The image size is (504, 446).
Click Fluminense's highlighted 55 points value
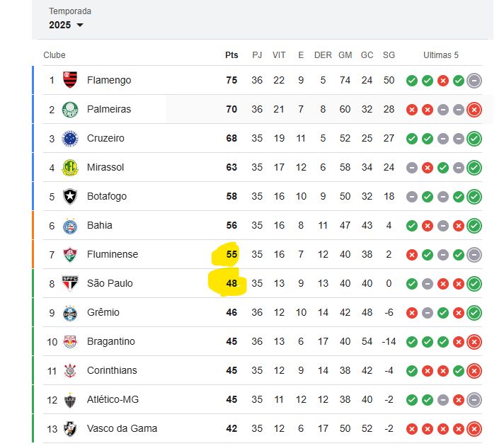[x=231, y=254]
